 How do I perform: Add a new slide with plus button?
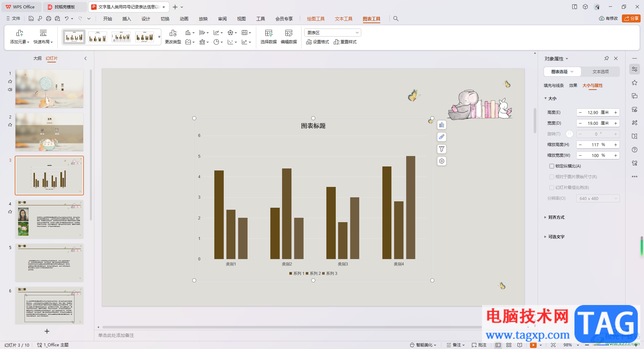coord(47,331)
